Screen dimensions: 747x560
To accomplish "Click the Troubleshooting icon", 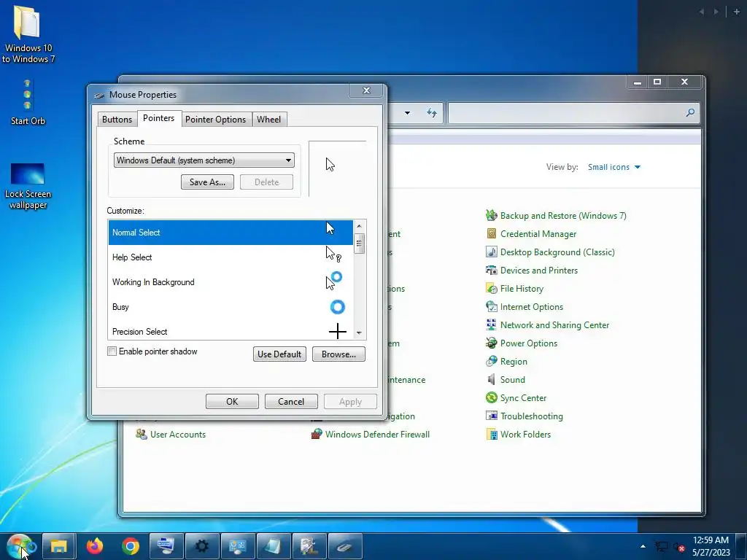I will [491, 416].
